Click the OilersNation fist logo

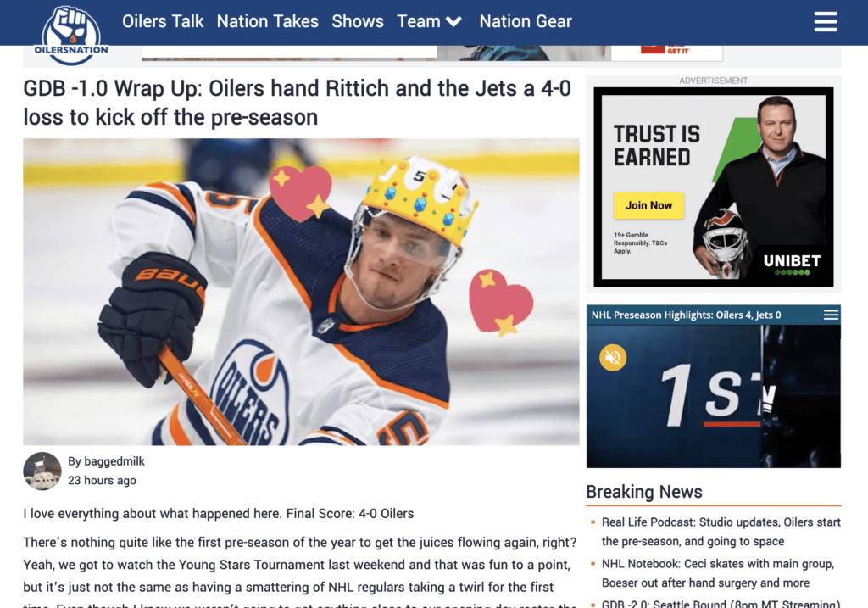point(71,35)
